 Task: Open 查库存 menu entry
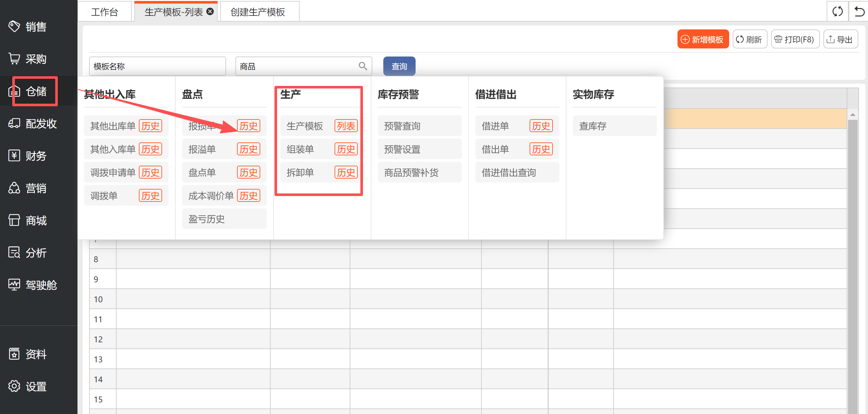pyautogui.click(x=615, y=126)
